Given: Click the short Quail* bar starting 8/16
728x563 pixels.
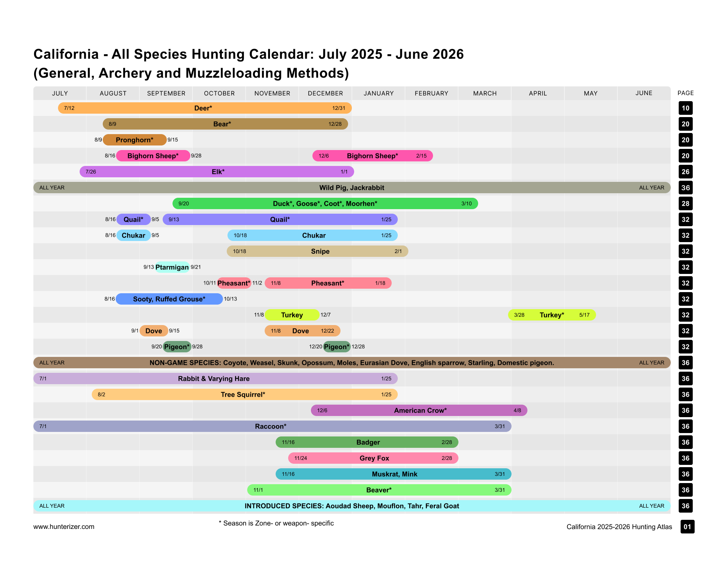Looking at the screenshot, I should (x=133, y=219).
